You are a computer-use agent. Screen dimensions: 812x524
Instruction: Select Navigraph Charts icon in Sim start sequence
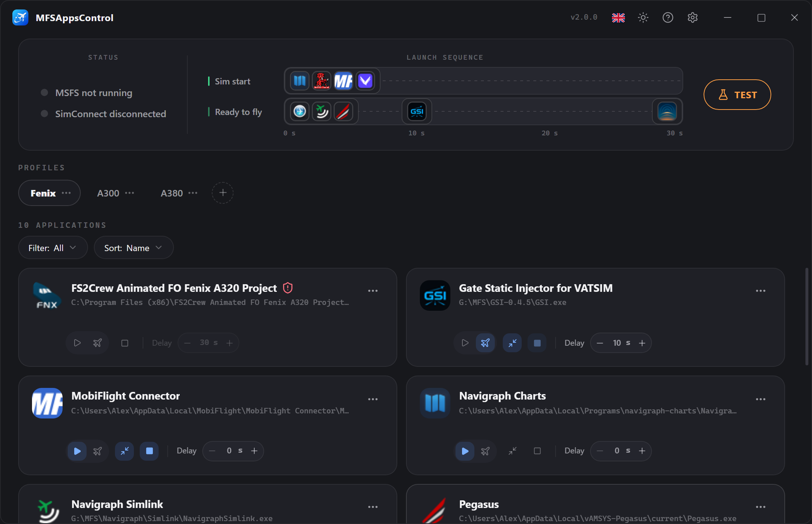[x=299, y=81]
